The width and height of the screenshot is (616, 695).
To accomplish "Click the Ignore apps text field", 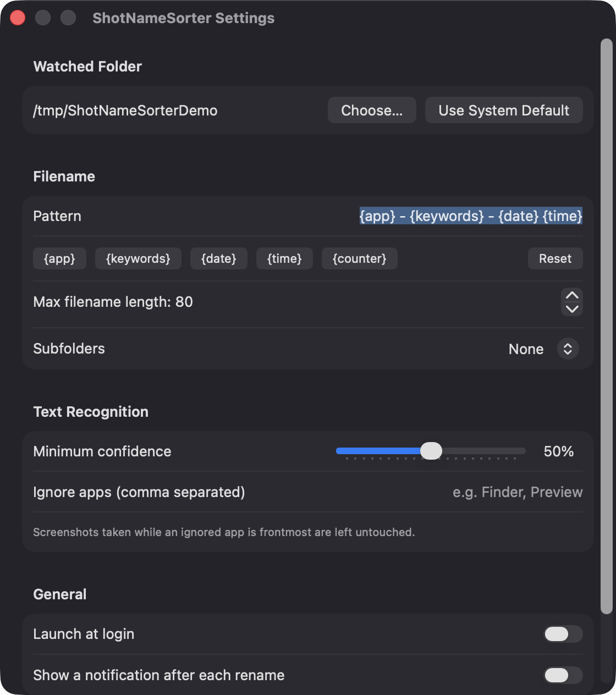I will click(518, 492).
